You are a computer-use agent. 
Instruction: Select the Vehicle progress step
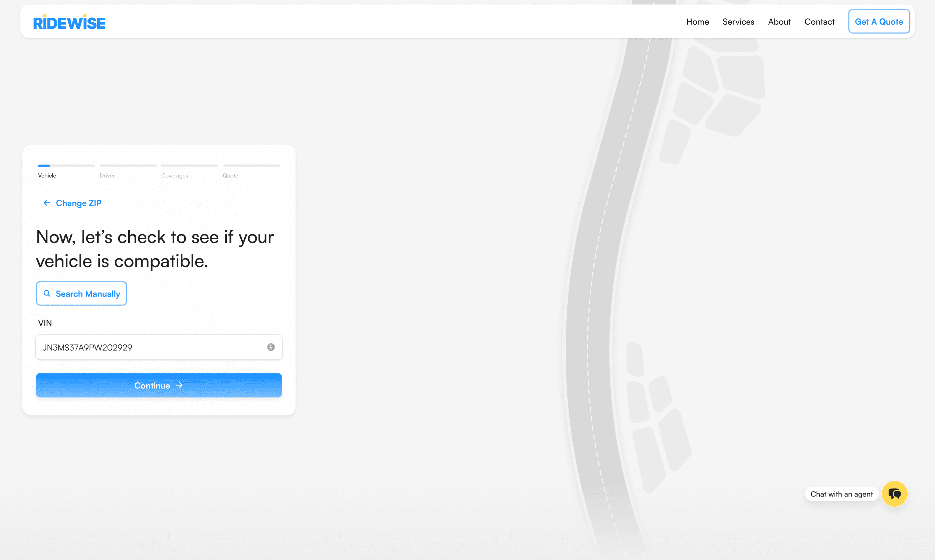pos(47,175)
